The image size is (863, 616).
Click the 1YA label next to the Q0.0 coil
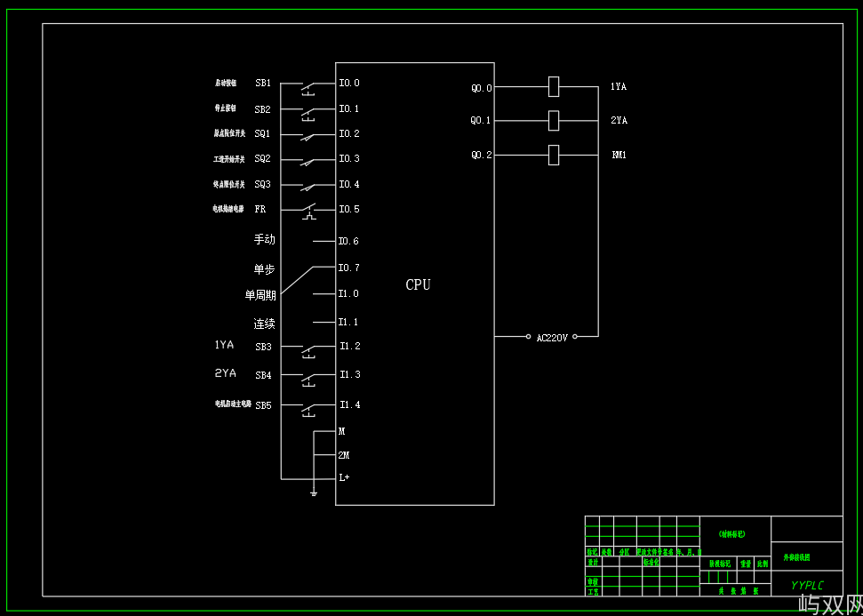619,86
